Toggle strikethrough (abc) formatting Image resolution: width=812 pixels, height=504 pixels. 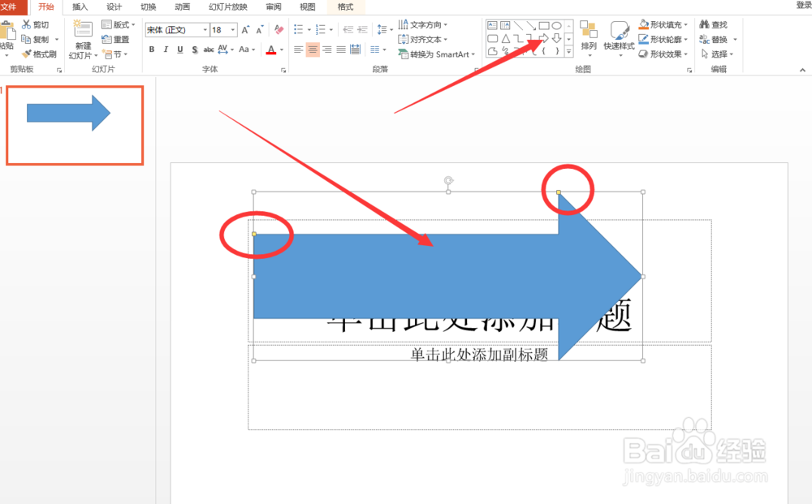(x=209, y=50)
